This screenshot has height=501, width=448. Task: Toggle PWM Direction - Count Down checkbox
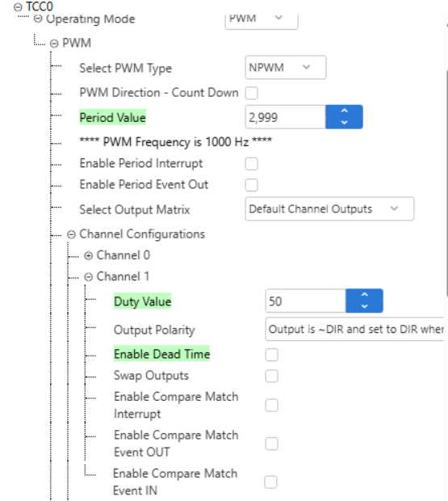coord(251,93)
